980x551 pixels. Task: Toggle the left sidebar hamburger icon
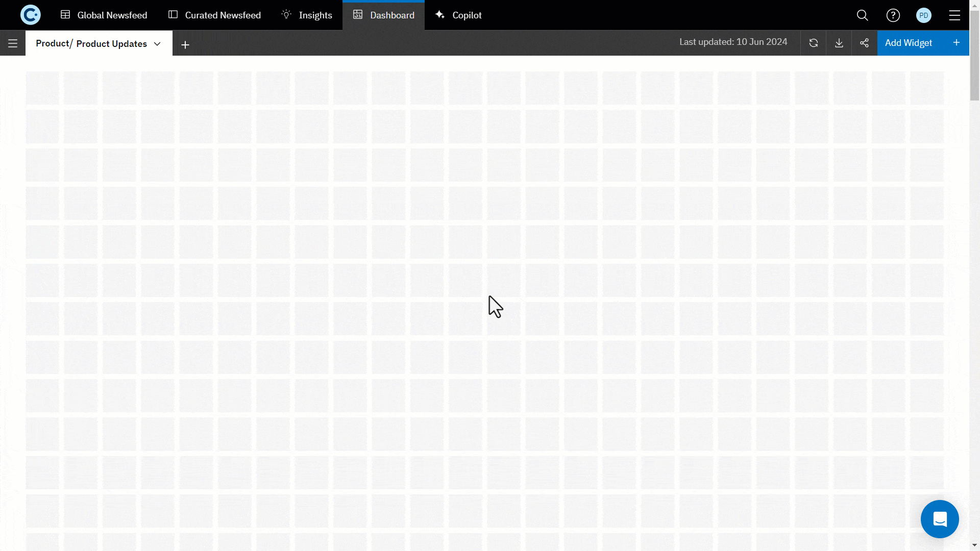click(x=13, y=43)
